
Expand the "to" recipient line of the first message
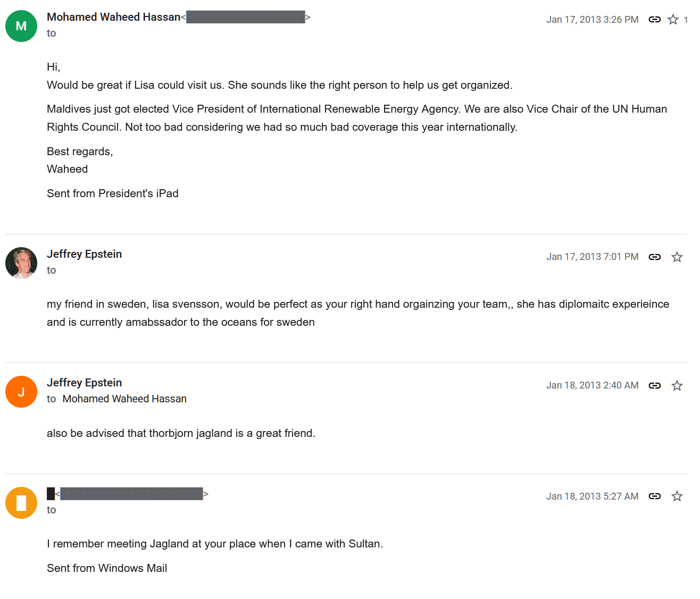52,33
